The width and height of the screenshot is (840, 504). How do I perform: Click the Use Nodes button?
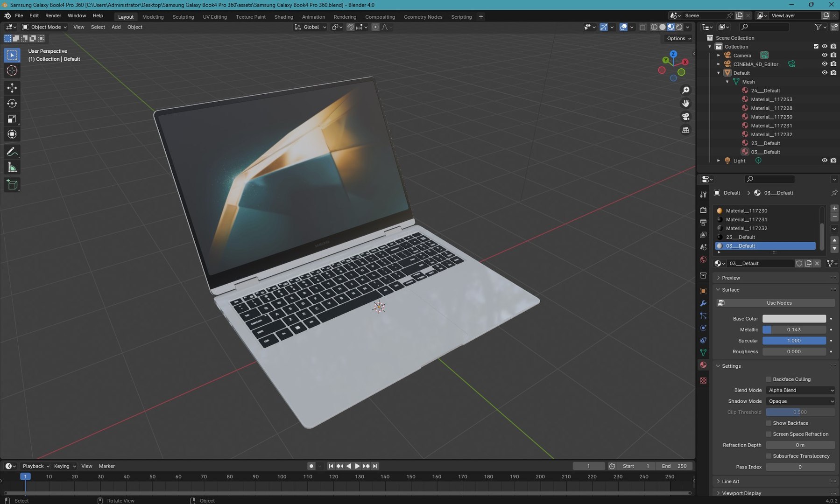pyautogui.click(x=776, y=303)
